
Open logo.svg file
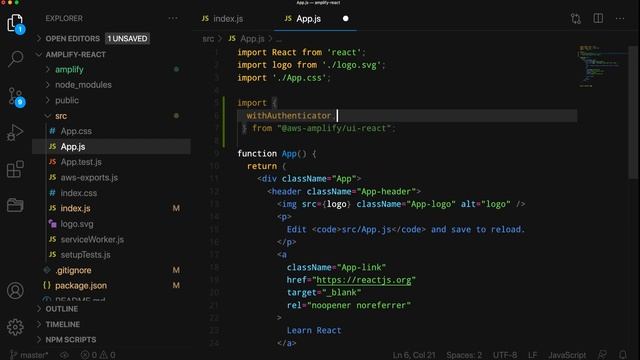tap(77, 224)
